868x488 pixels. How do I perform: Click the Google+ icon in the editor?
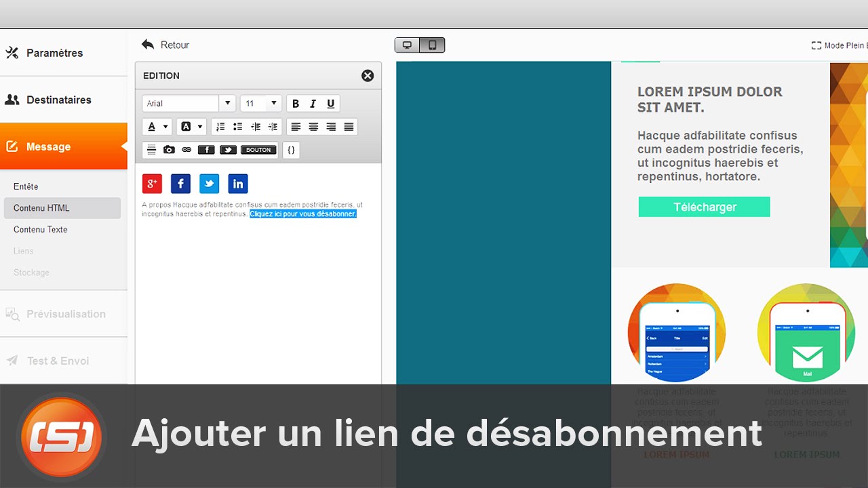pyautogui.click(x=152, y=184)
